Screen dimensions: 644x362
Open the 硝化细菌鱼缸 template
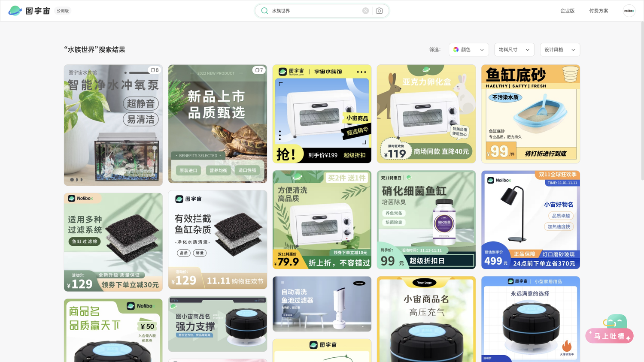[x=426, y=220]
